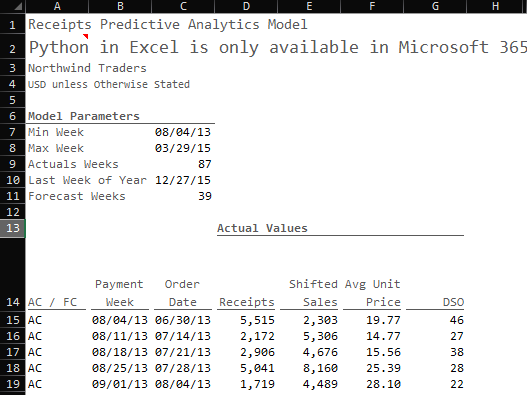Image resolution: width=527 pixels, height=395 pixels.
Task: Select Avg Unit Price 25.39
Action: point(383,368)
